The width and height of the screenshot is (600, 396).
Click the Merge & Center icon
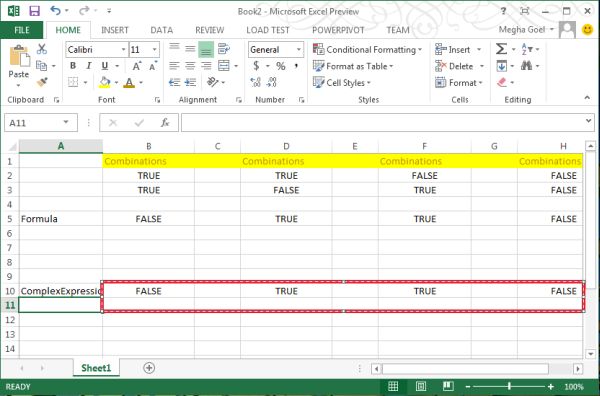coord(224,66)
